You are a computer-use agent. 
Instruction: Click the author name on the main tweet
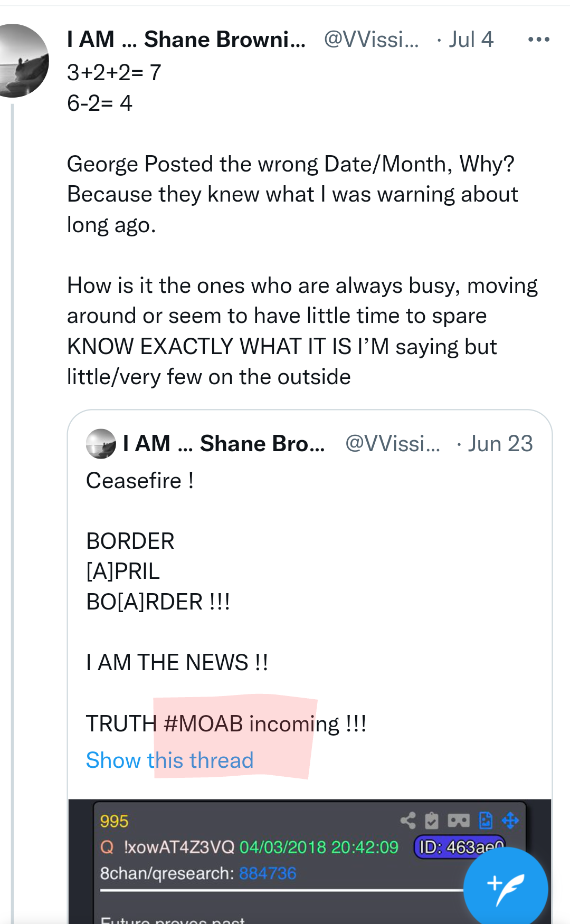point(186,40)
